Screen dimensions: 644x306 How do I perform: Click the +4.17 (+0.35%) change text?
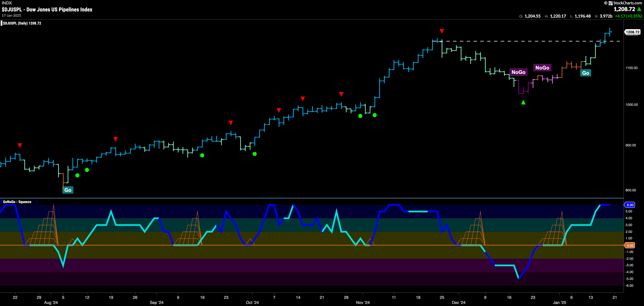tap(628, 16)
